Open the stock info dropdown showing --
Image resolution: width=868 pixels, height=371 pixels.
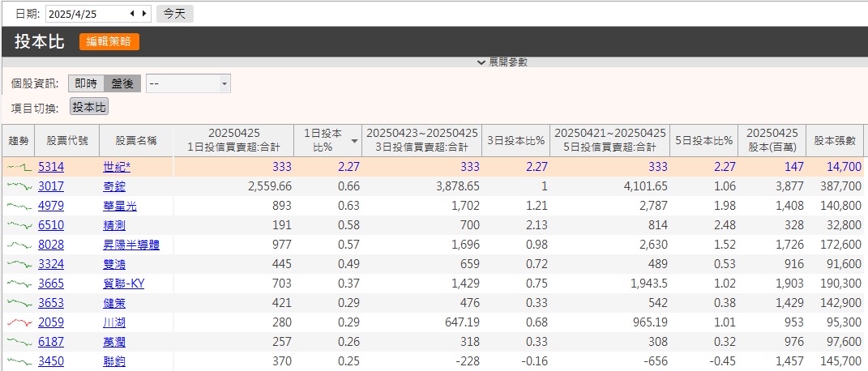(188, 83)
